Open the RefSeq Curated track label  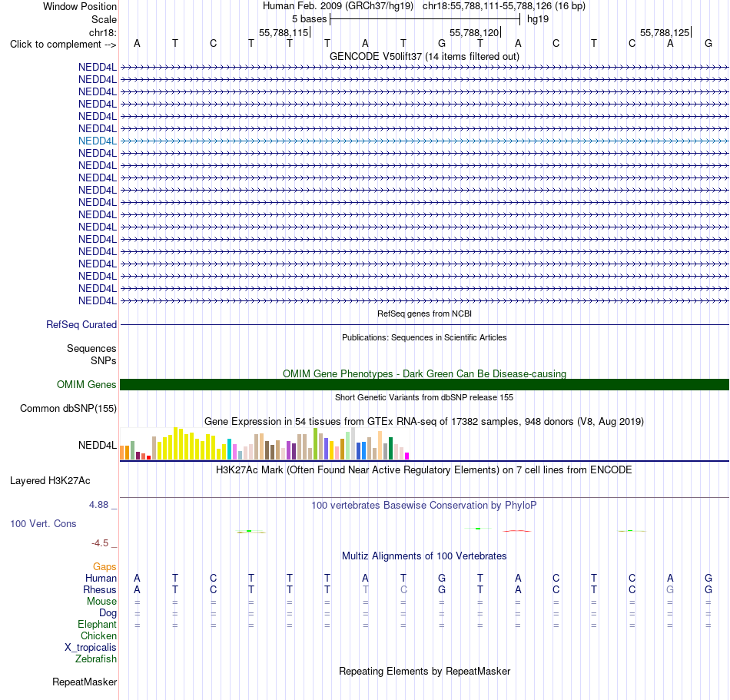click(x=81, y=324)
